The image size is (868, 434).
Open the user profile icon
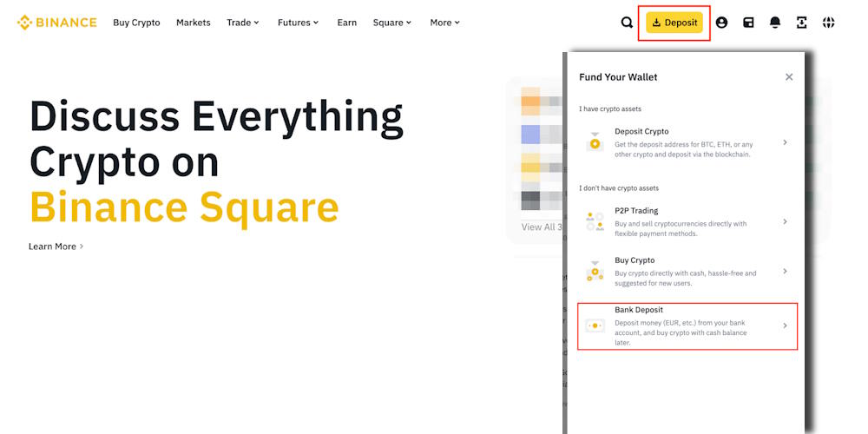(x=721, y=23)
